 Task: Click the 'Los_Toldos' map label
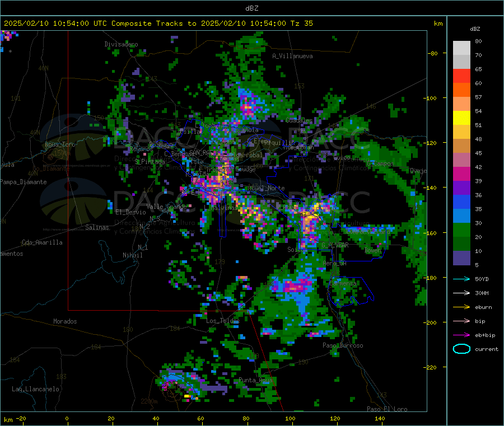(223, 321)
